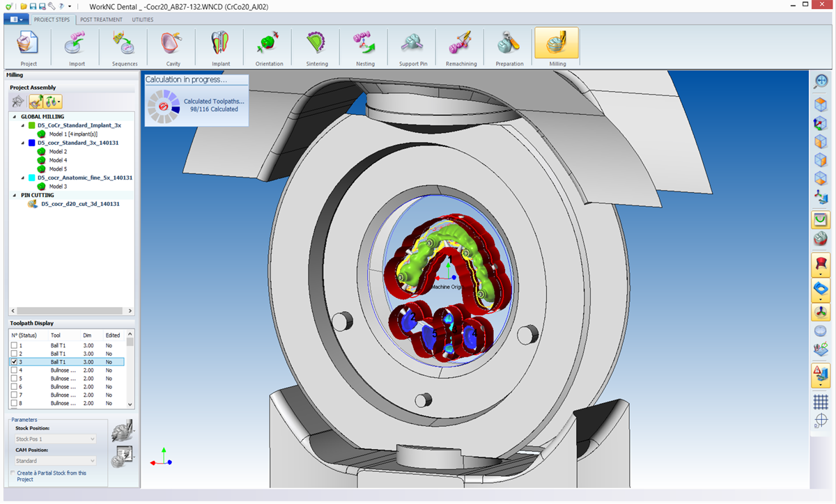Screen dimensions: 836x504
Task: Open the Support Pin step
Action: coord(413,47)
